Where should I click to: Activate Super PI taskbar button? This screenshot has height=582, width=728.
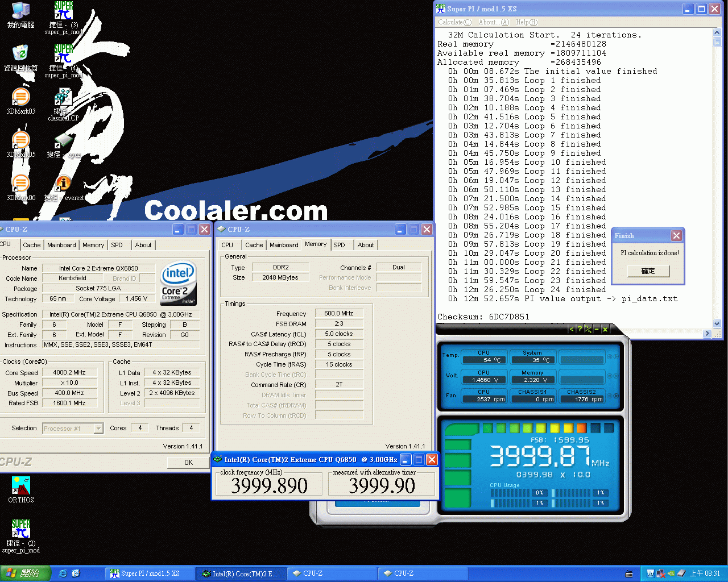pyautogui.click(x=149, y=573)
